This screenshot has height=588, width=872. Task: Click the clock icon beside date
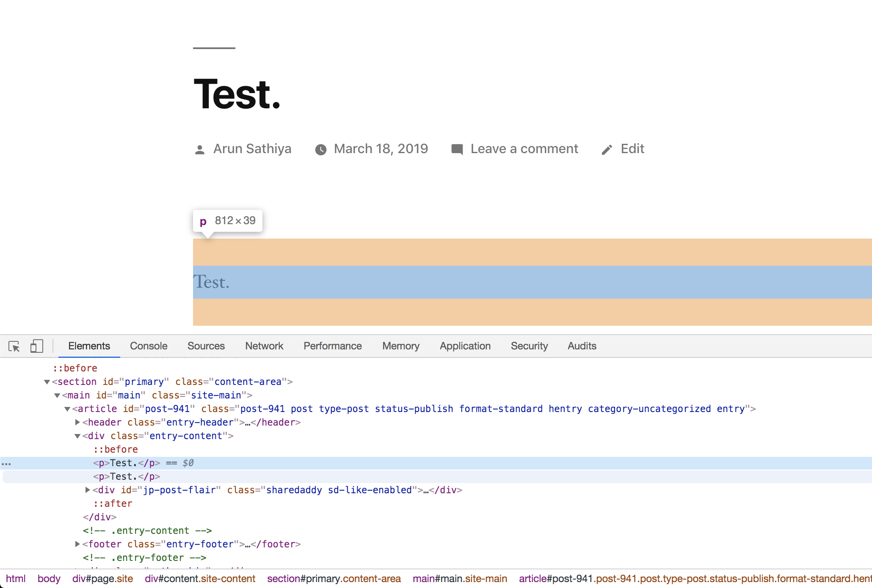click(x=321, y=150)
